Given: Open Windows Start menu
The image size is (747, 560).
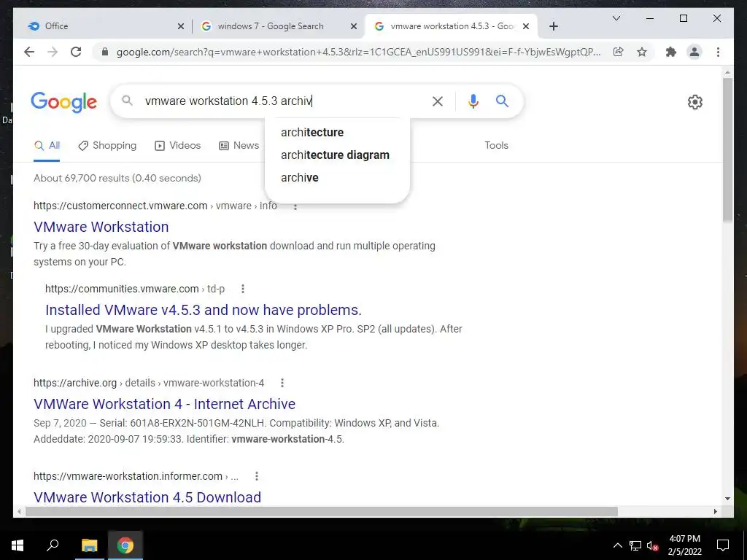Looking at the screenshot, I should (x=18, y=545).
